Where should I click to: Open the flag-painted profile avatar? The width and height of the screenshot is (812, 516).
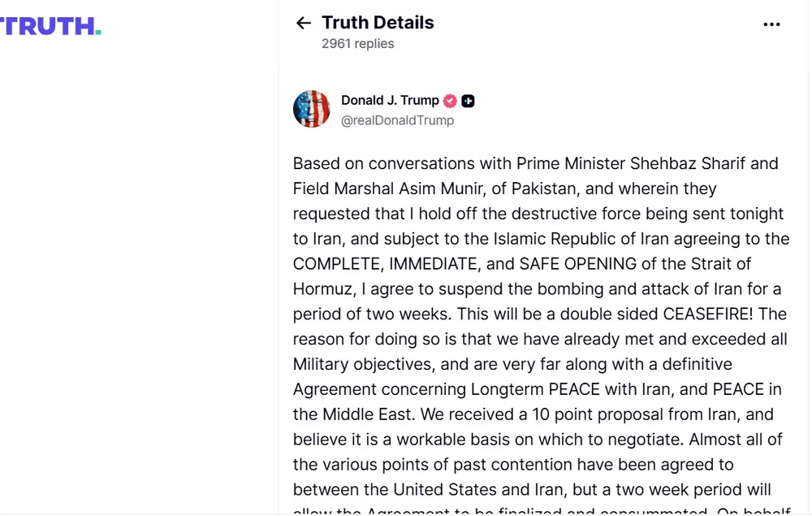tap(312, 110)
